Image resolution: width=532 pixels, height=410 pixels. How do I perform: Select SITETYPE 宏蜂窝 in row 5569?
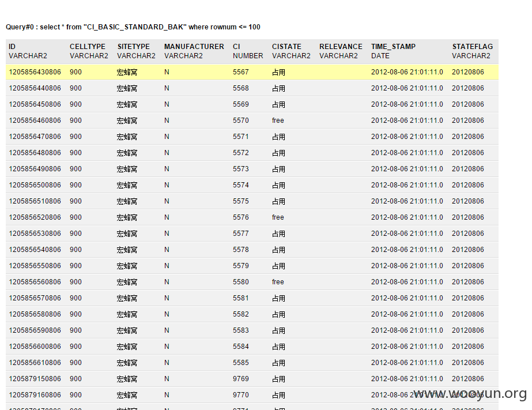tap(127, 104)
